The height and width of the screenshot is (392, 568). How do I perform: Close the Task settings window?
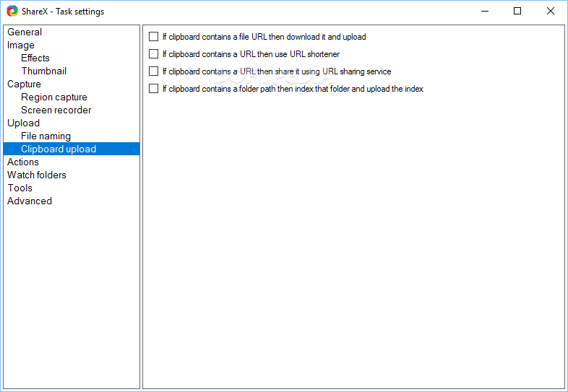(x=551, y=12)
